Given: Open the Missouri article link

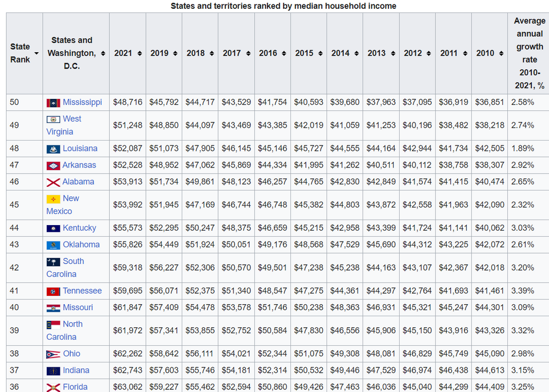Looking at the screenshot, I should point(77,307).
